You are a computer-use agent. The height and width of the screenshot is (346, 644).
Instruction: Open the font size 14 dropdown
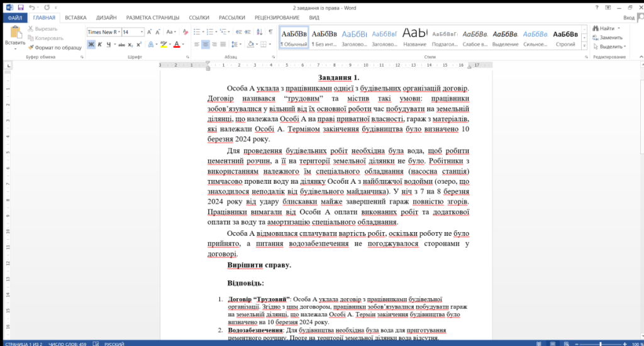pos(142,32)
